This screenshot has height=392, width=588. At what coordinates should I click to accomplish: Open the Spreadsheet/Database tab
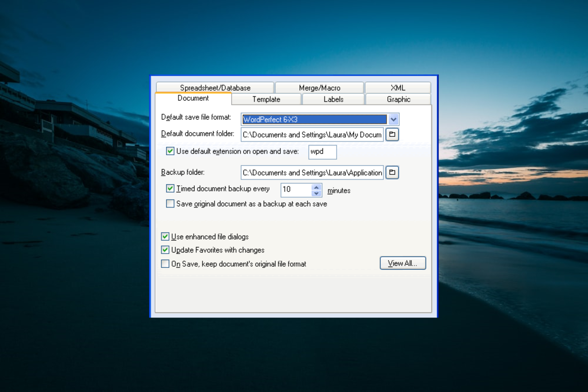(x=215, y=88)
